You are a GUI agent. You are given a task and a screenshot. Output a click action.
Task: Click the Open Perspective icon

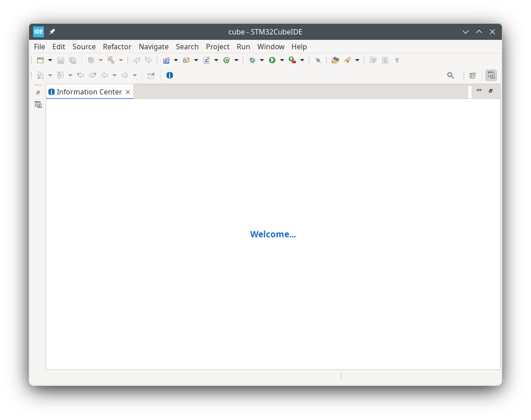pos(472,75)
